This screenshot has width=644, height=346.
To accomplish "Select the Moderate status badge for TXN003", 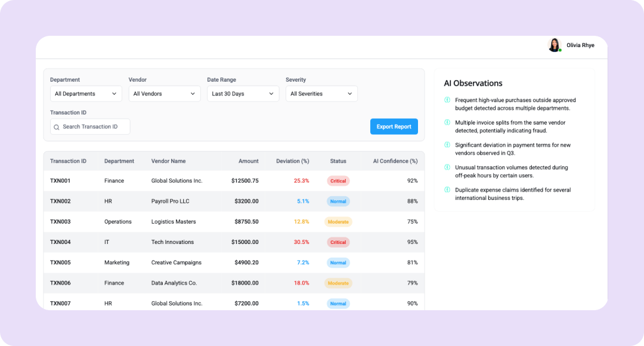I will click(338, 222).
